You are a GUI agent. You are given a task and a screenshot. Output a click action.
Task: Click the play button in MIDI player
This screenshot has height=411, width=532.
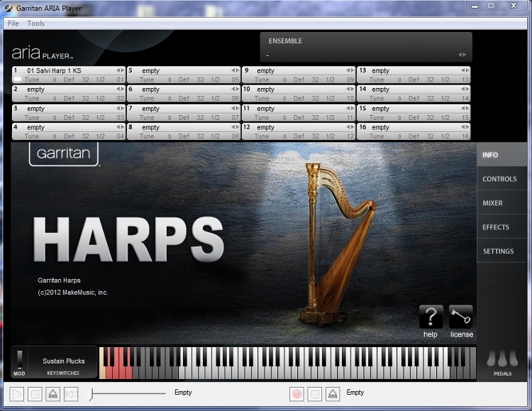[x=16, y=394]
